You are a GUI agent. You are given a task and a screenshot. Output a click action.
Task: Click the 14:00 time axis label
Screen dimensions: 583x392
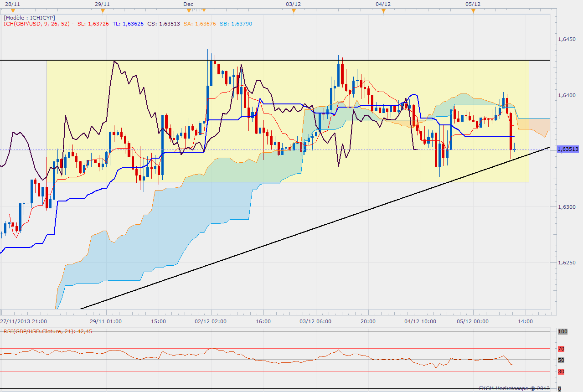point(526,321)
